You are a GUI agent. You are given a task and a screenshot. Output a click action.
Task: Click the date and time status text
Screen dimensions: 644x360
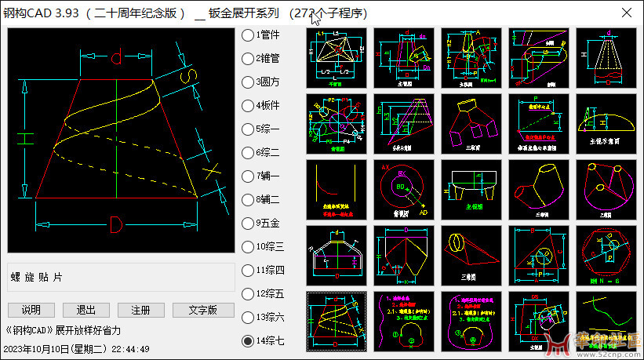[76, 349]
